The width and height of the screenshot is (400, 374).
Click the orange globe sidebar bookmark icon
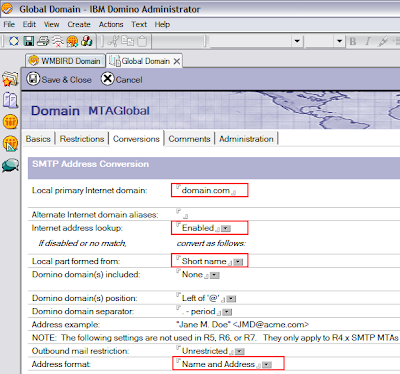(x=10, y=121)
